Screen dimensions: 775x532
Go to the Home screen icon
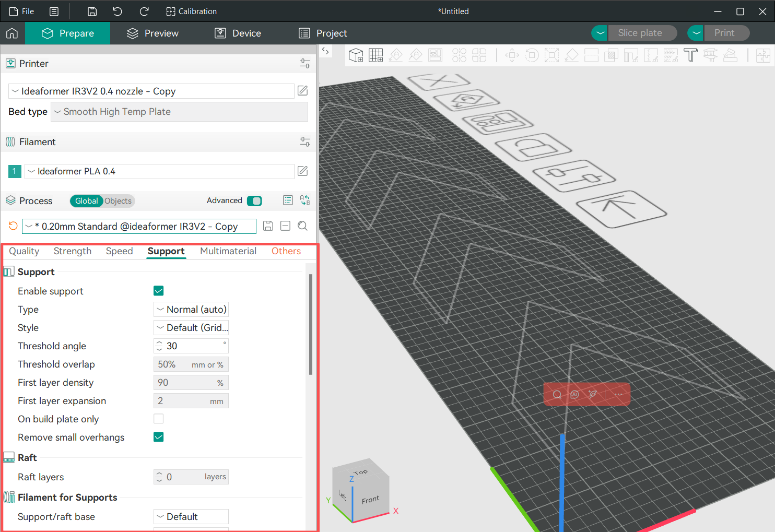tap(12, 33)
